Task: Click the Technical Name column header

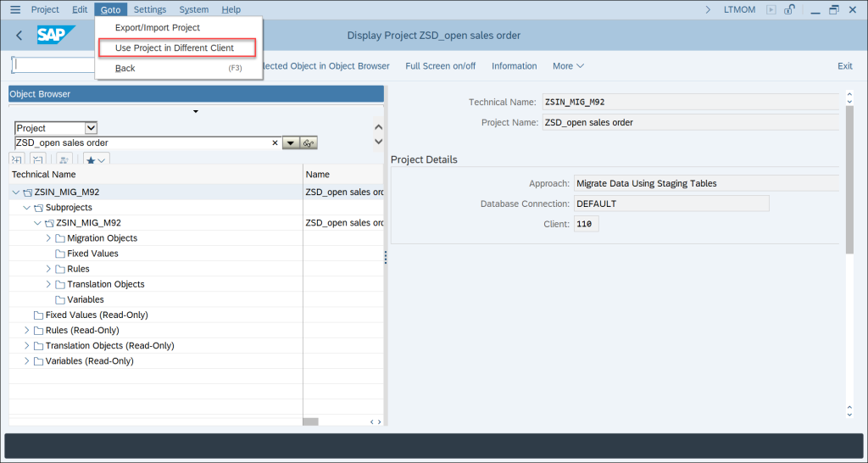Action: pos(156,174)
